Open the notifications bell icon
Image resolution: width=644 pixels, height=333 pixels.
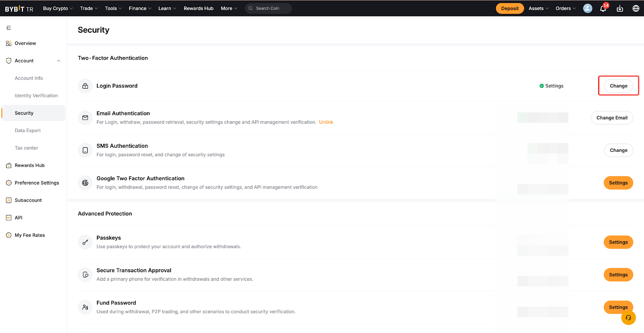click(603, 8)
